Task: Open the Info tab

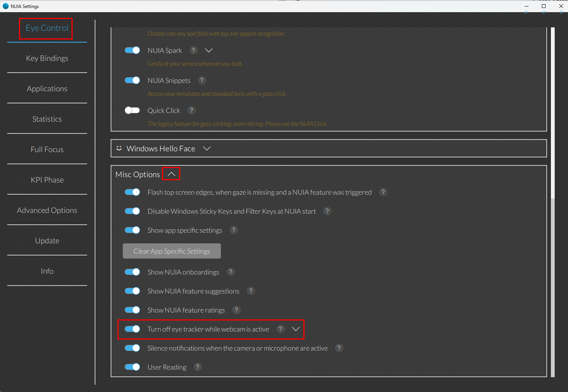Action: click(x=47, y=271)
